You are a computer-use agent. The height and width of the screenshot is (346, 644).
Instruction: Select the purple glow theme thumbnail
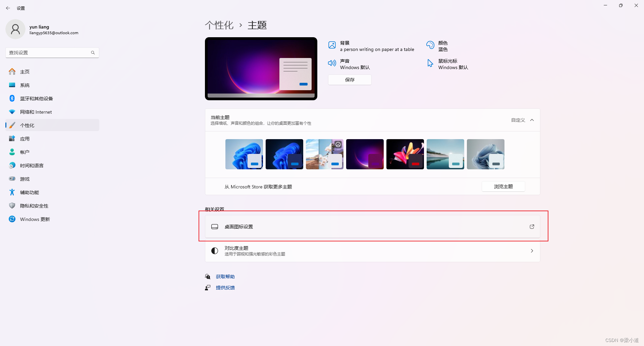365,154
